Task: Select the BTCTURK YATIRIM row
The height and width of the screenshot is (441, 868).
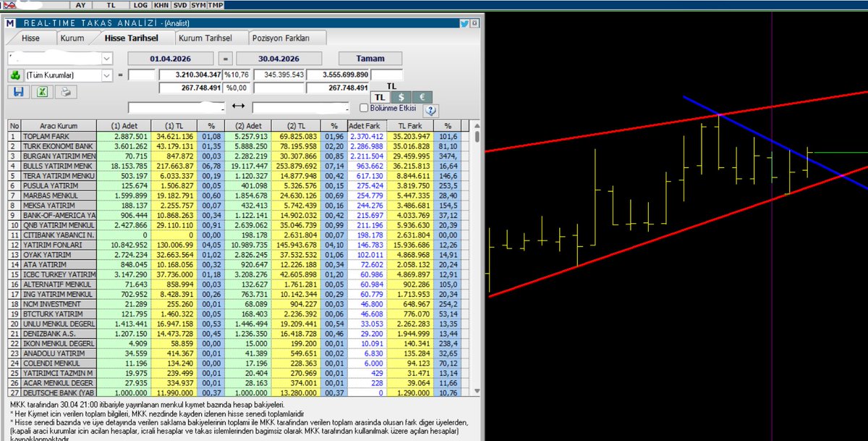Action: [240, 314]
